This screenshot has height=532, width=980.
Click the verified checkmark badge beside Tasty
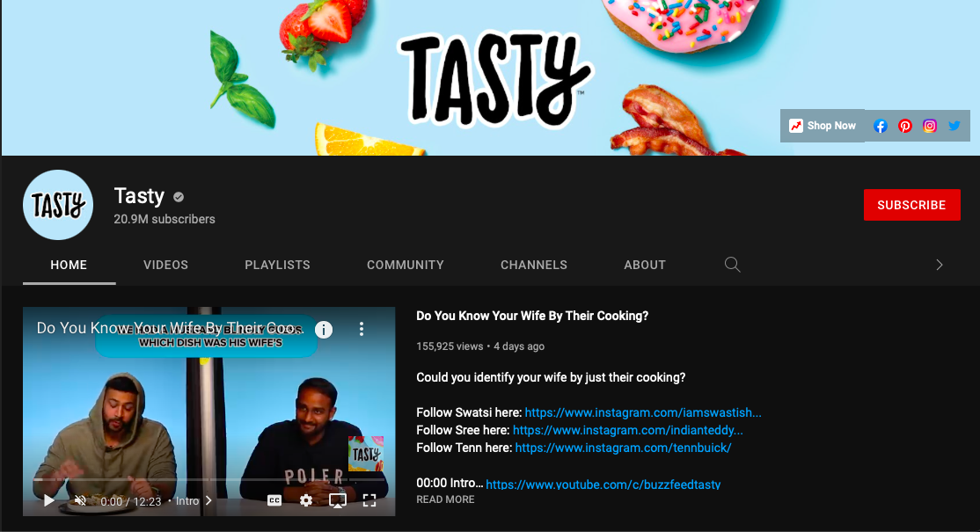[179, 197]
